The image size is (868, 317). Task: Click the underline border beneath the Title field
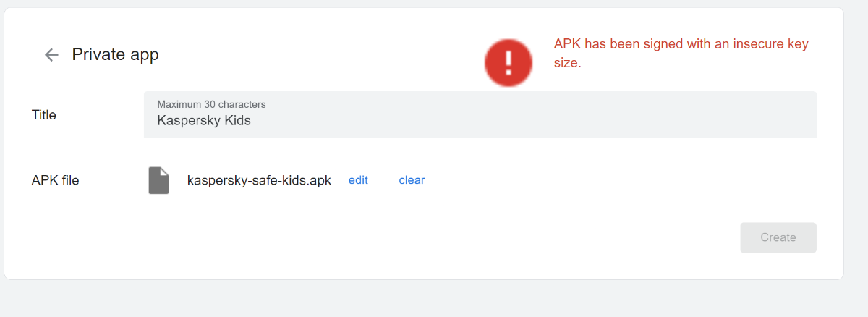pos(480,137)
